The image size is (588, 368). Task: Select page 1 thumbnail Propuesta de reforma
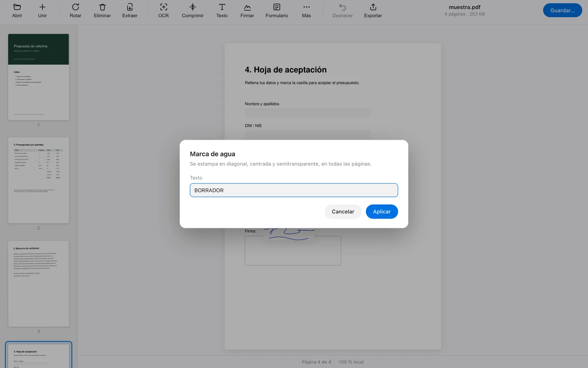point(39,77)
